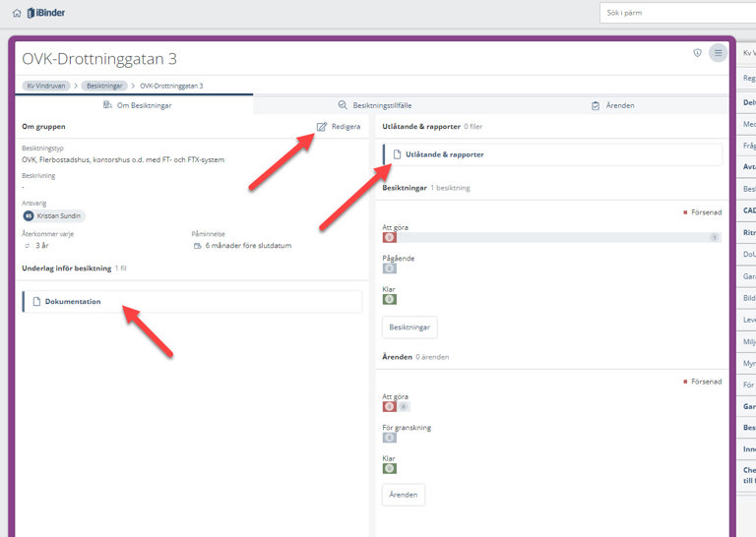Click Kv Vindruvan in the breadcrumb
The width and height of the screenshot is (756, 537).
[45, 86]
